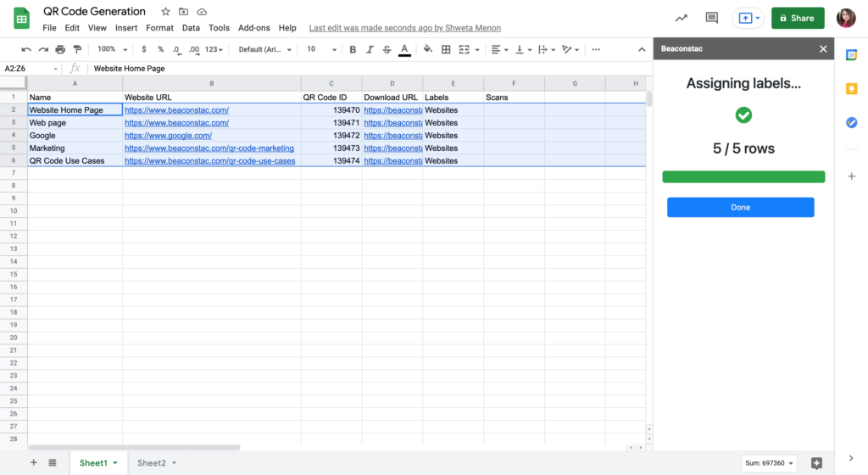Open activity dashboard trend icon

[x=681, y=19]
